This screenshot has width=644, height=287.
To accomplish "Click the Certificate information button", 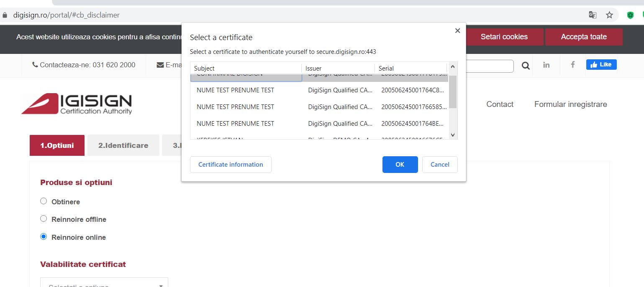I will [x=231, y=165].
